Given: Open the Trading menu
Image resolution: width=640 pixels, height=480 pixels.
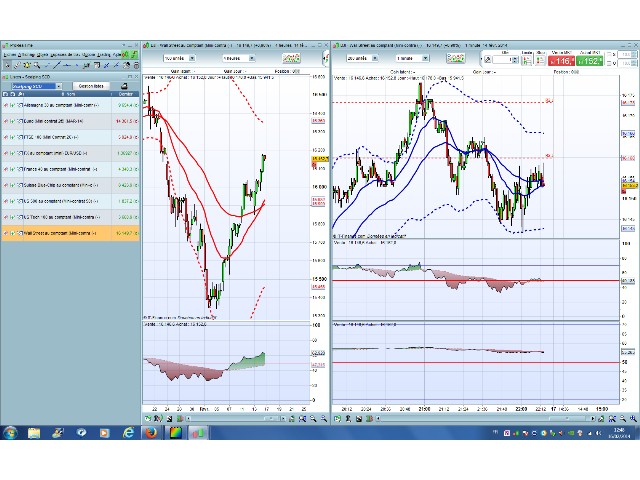Looking at the screenshot, I should [x=103, y=55].
